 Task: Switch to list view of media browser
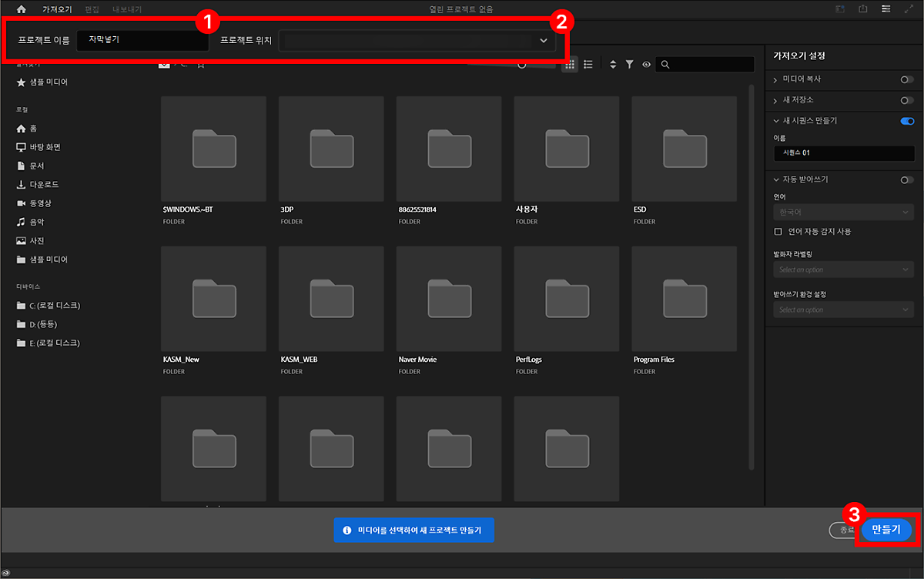pos(588,65)
